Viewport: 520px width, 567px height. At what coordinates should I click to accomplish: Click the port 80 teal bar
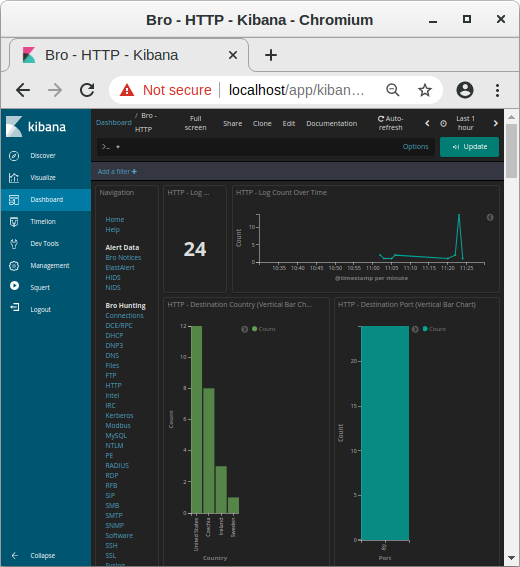pyautogui.click(x=385, y=433)
